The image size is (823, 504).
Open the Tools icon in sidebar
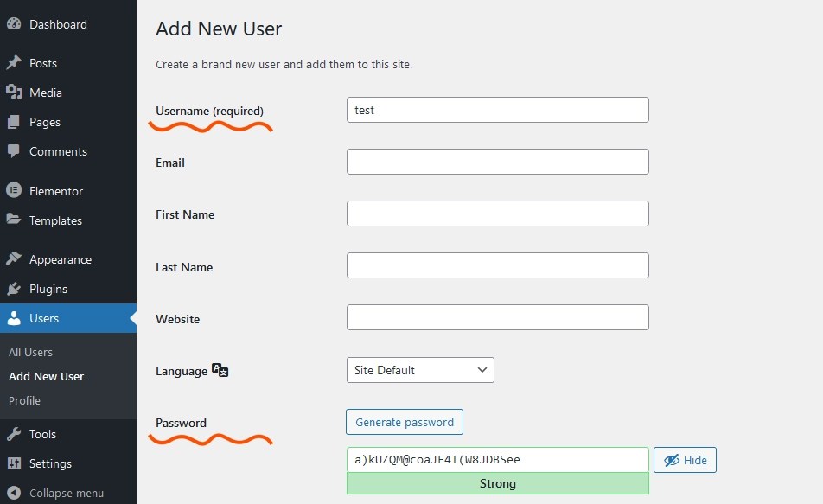pos(16,433)
